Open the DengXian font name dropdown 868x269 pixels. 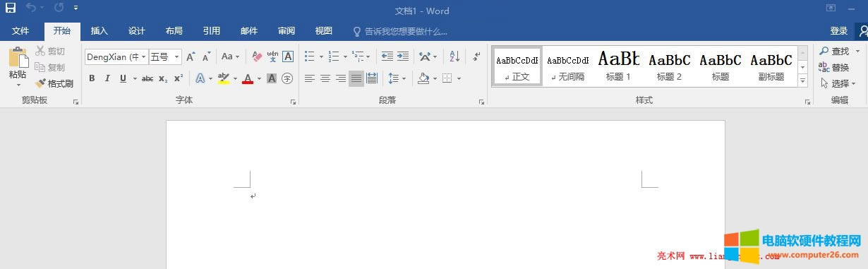click(x=144, y=56)
